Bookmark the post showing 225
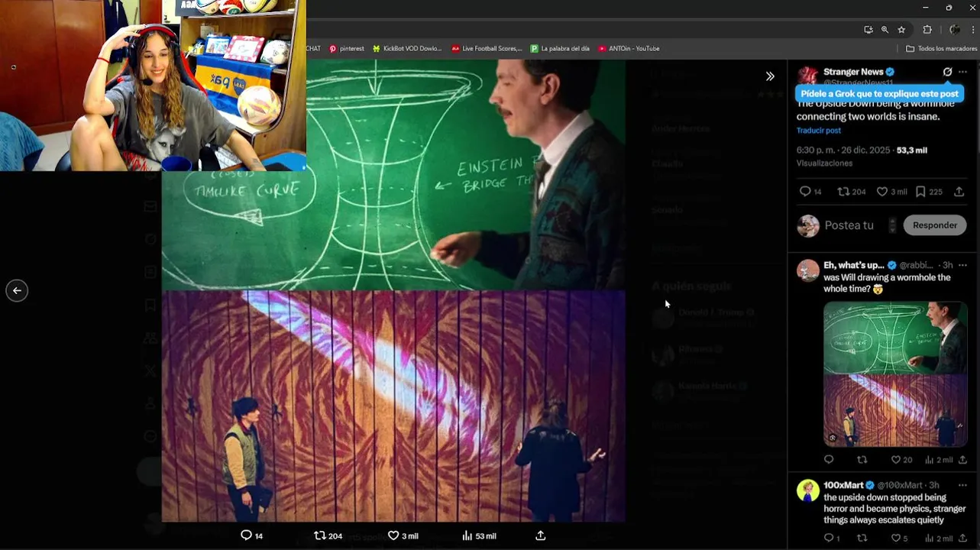980x550 pixels. [929, 192]
